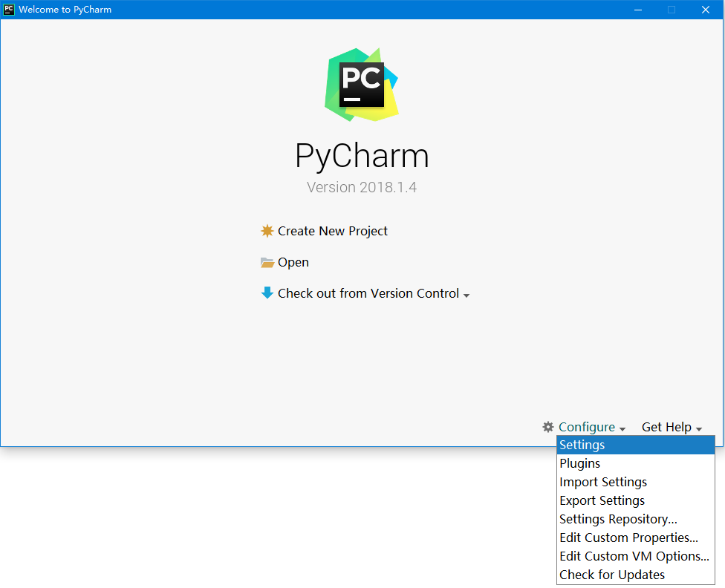This screenshot has height=588, width=725.
Task: Click the PyCharm title bar app icon
Action: coord(9,9)
